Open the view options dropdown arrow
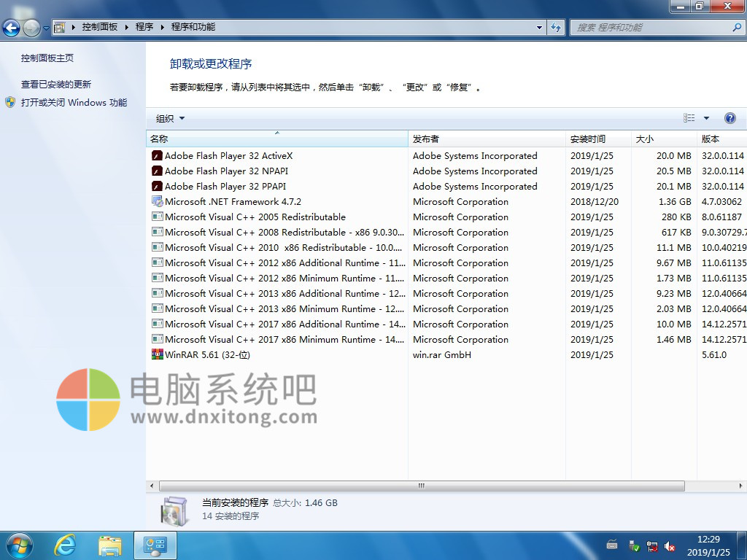 pos(706,118)
